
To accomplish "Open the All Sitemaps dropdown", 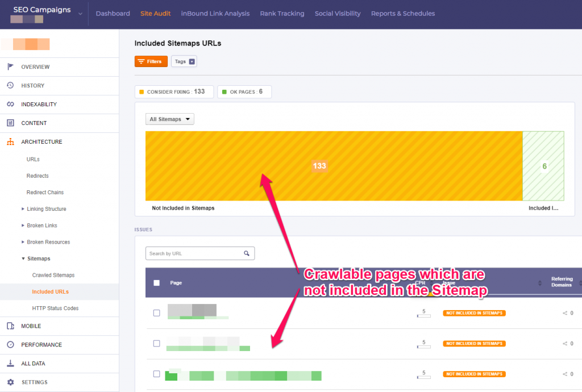I will (169, 119).
